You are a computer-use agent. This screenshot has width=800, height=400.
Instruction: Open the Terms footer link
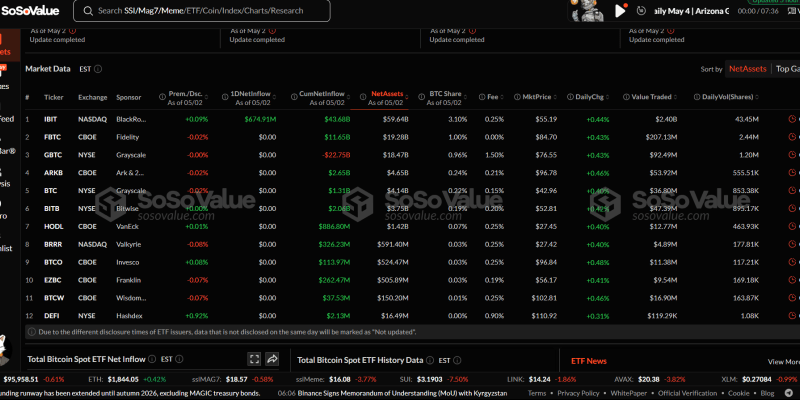pyautogui.click(x=537, y=393)
